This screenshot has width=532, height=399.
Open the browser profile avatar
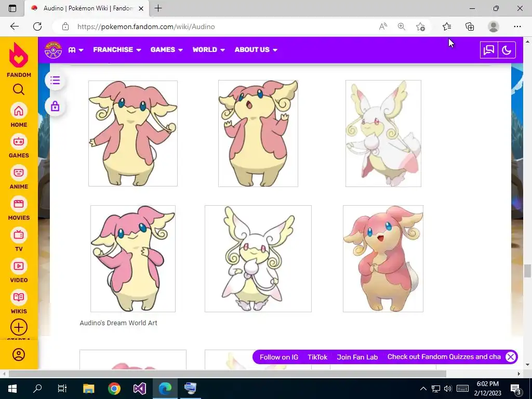tap(494, 26)
